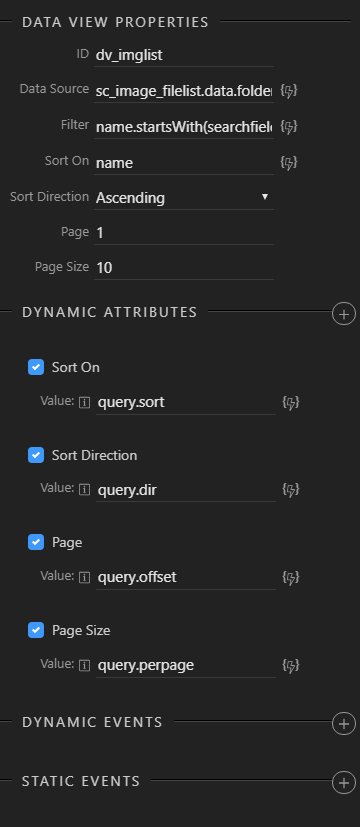Edit the ID field dv_imglist
Screen dimensions: 360x827
pos(184,55)
